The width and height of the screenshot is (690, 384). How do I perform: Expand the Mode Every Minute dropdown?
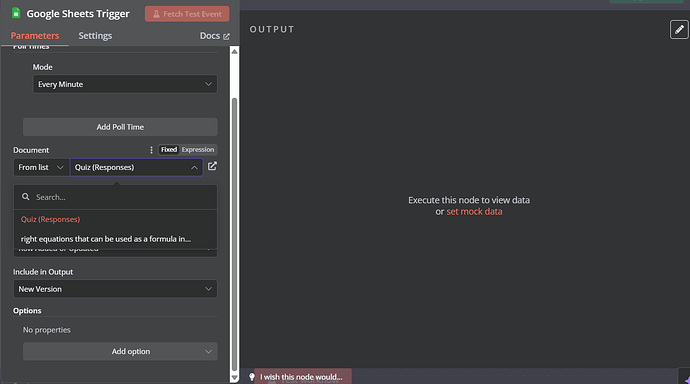(x=125, y=84)
